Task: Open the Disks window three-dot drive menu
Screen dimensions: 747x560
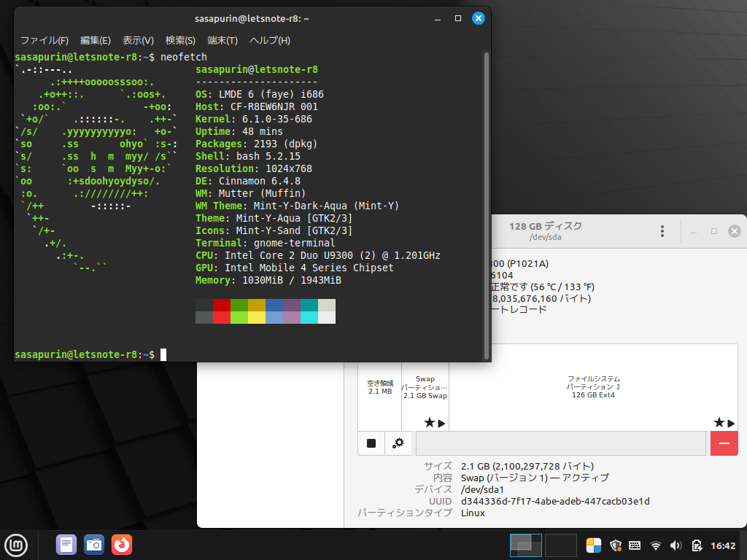Action: coord(662,231)
